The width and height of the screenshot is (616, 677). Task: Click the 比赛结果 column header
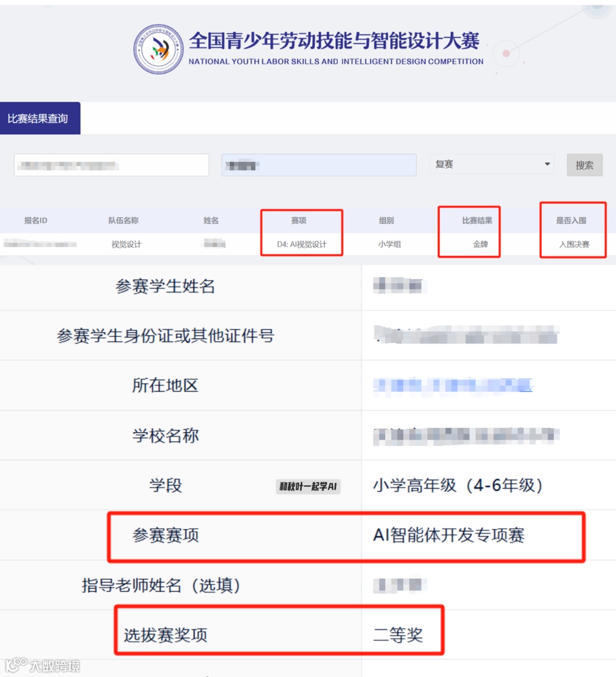[477, 221]
